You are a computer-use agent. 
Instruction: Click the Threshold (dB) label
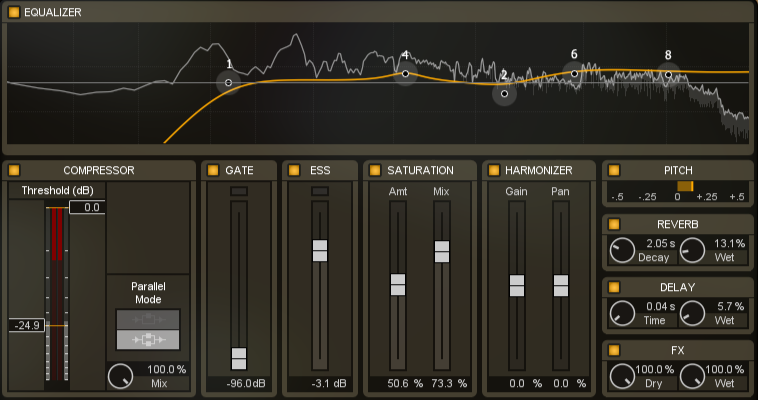click(58, 191)
